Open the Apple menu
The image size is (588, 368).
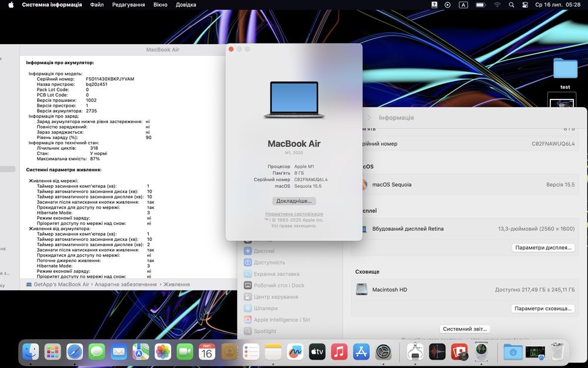11,5
